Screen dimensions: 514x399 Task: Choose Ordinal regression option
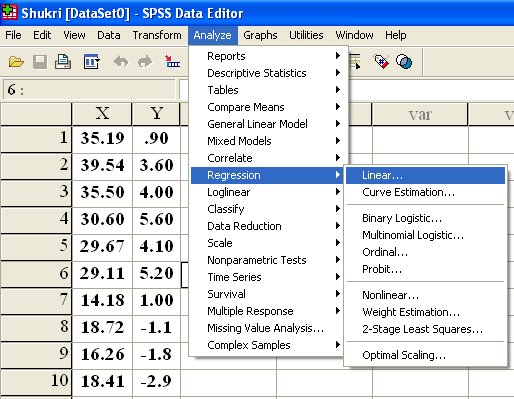tap(425, 252)
